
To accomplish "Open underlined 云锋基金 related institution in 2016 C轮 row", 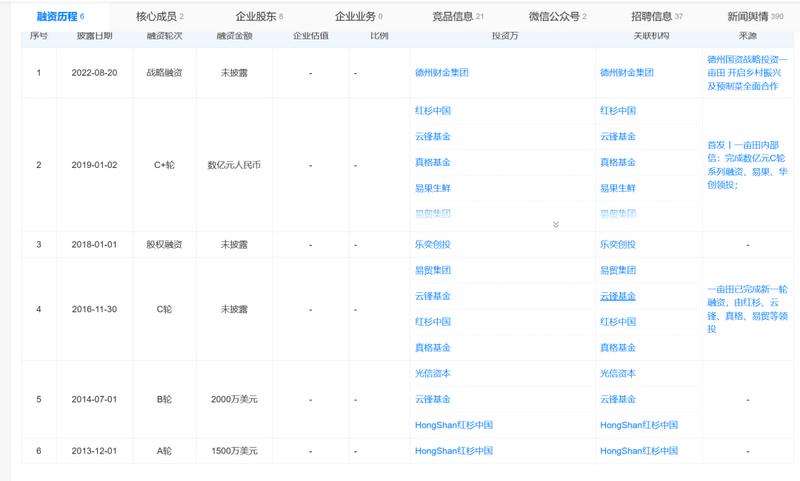I will click(618, 296).
